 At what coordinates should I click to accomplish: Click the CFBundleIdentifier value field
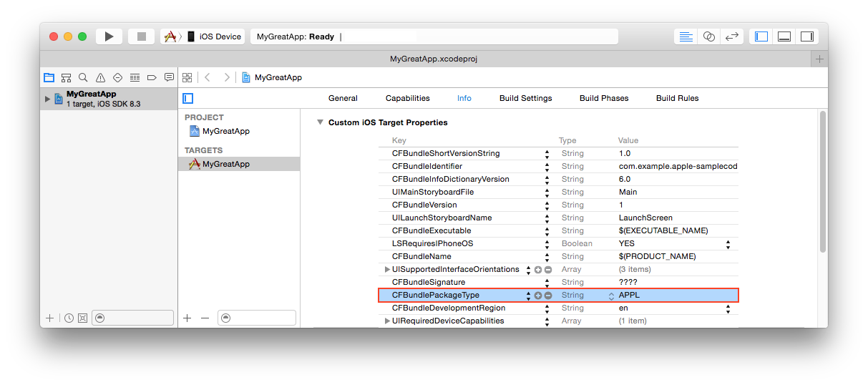click(677, 167)
